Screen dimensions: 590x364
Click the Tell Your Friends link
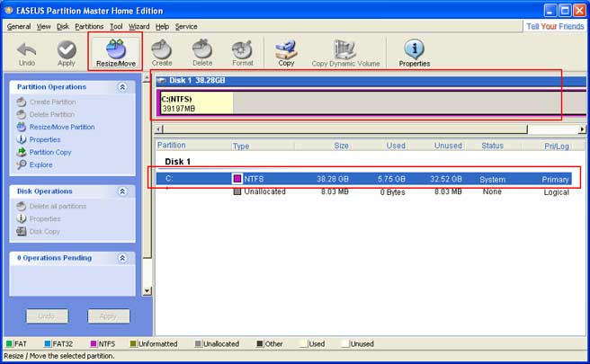pos(555,26)
